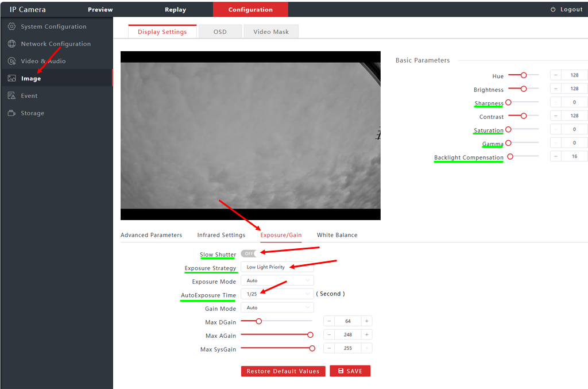Image resolution: width=588 pixels, height=389 pixels.
Task: Open Network Configuration menu item
Action: click(x=56, y=44)
